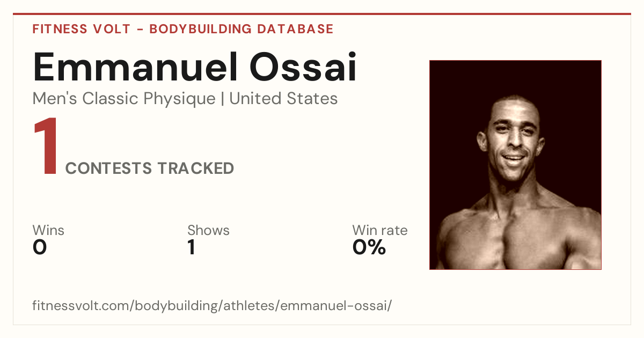Click the Win rate label

pos(380,230)
